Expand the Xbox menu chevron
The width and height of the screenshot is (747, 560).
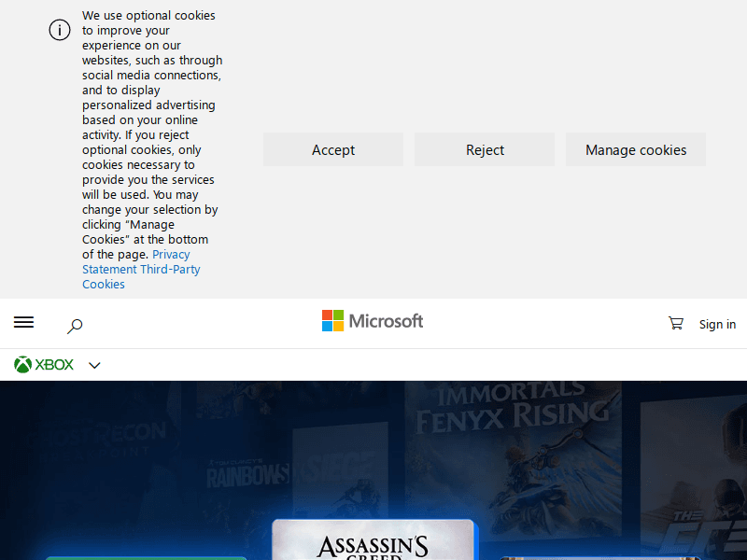tap(94, 365)
